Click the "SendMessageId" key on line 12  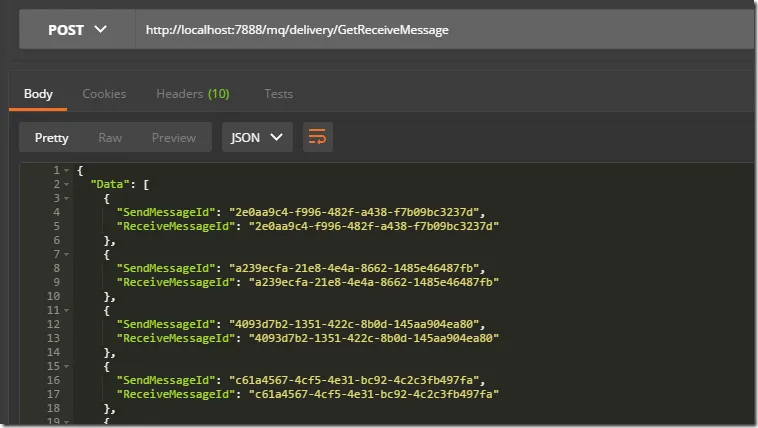[166, 324]
